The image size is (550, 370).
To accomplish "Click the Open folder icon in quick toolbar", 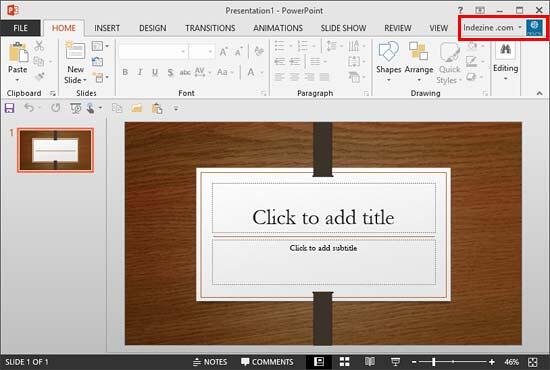I will [136, 108].
